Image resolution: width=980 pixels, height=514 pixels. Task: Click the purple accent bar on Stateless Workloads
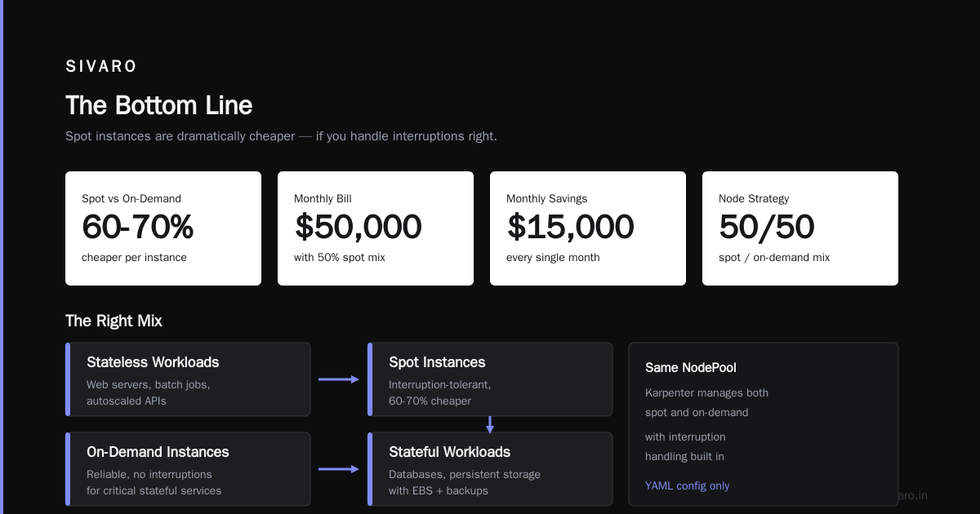point(68,379)
